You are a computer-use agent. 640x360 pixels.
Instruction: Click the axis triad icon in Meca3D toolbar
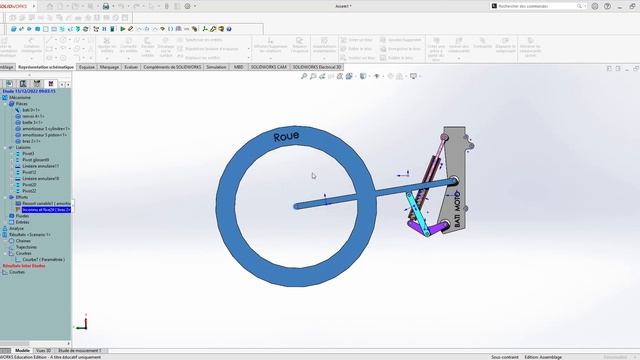[204, 29]
